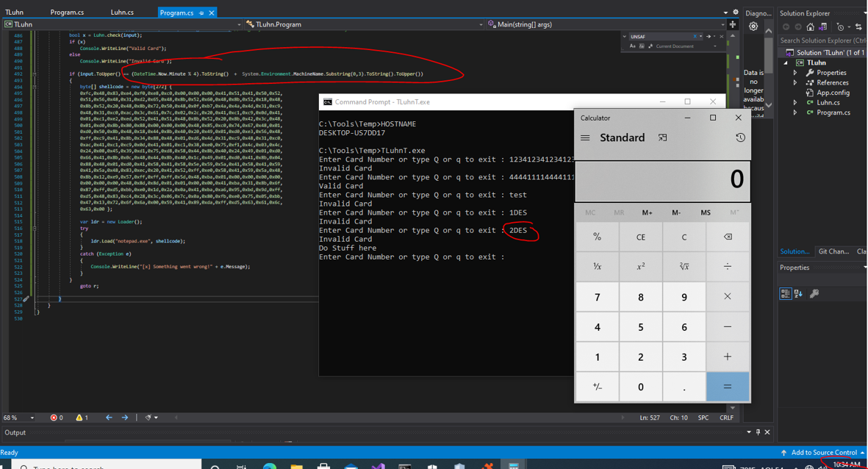The image size is (868, 469).
Task: Toggle number sign on Calculator
Action: click(597, 387)
